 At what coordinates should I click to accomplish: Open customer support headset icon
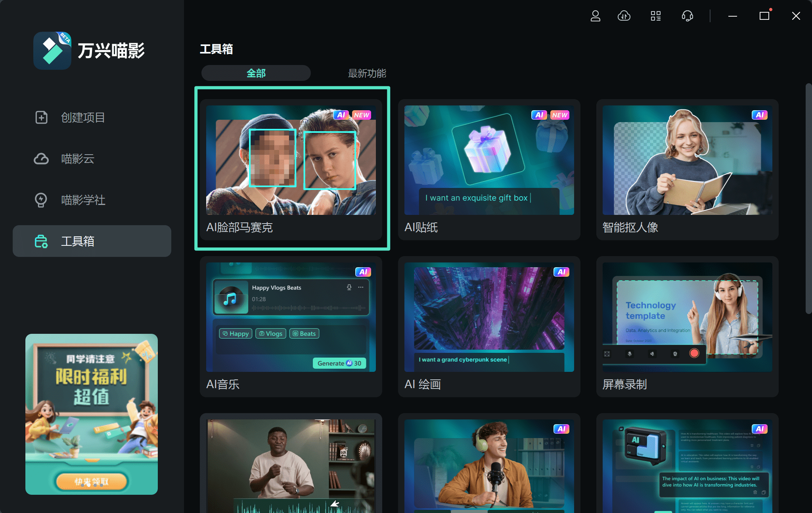[x=687, y=16]
